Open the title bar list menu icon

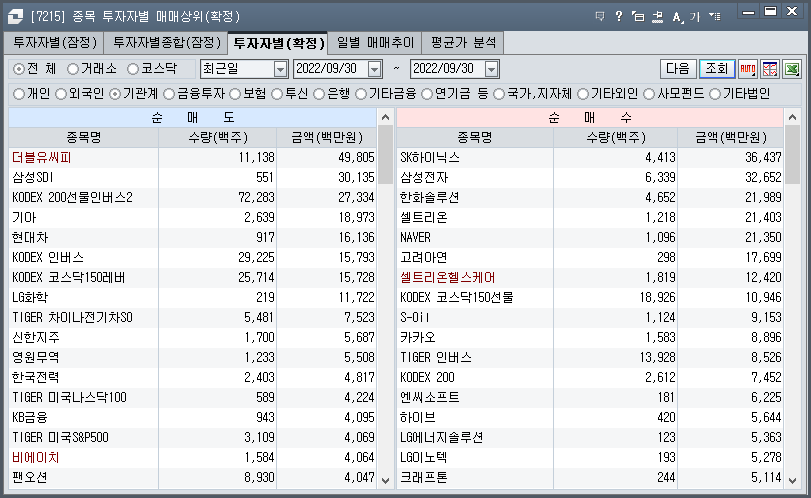pos(715,17)
